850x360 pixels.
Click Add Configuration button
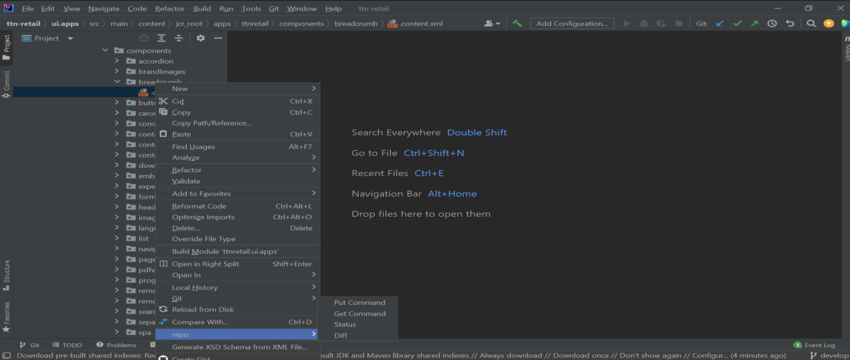tap(572, 23)
